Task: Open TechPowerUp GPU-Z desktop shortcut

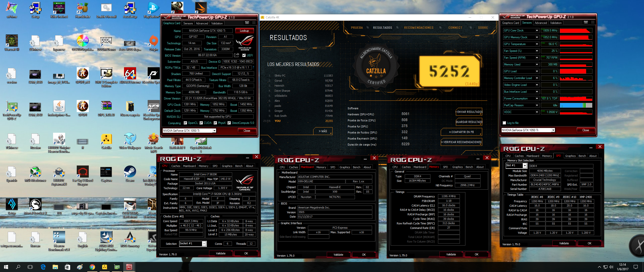Action: tap(12, 110)
